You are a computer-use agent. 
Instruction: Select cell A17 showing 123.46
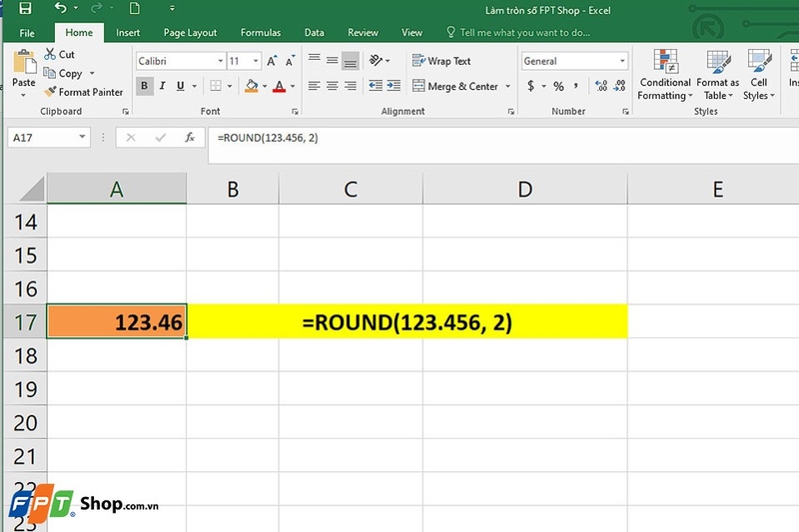(x=117, y=321)
